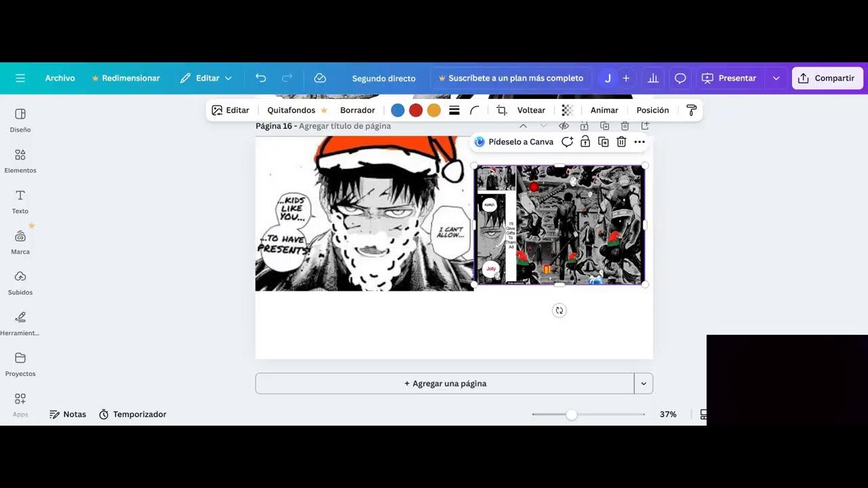Image resolution: width=868 pixels, height=488 pixels.
Task: Click Agregar una página button
Action: 445,384
